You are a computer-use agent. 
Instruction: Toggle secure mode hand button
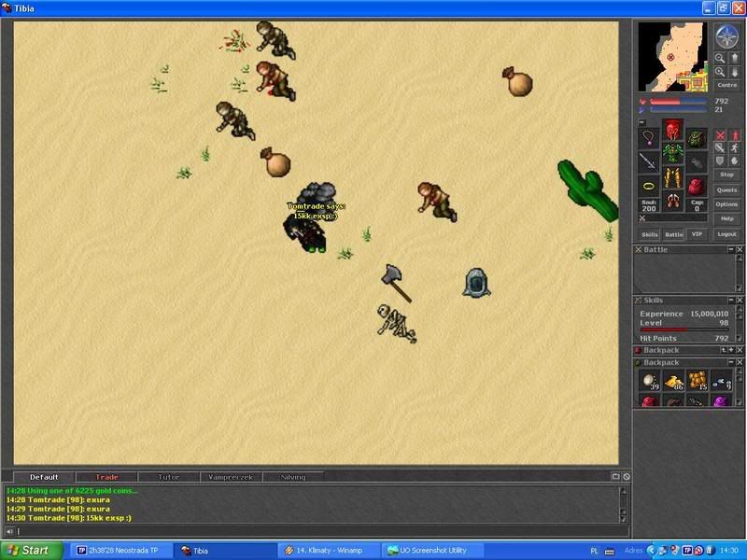pos(735,161)
